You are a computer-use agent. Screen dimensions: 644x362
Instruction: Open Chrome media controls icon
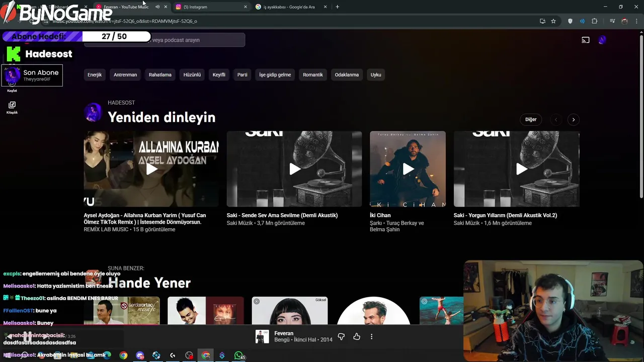coord(612,21)
